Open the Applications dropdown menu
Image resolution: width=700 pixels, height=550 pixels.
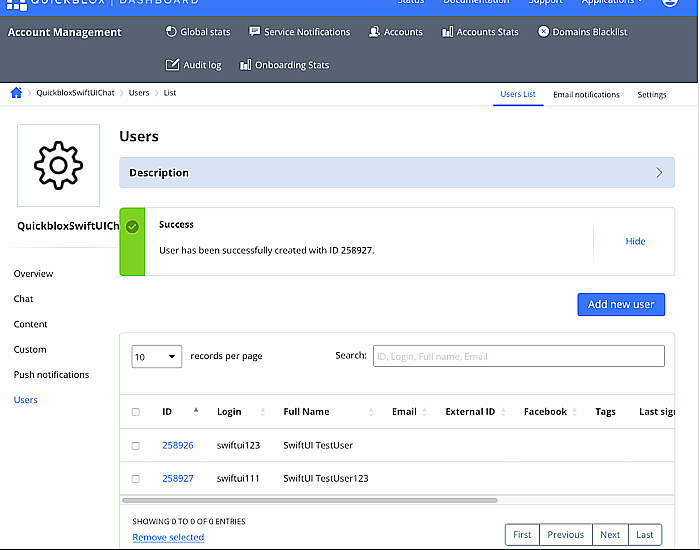point(611,2)
